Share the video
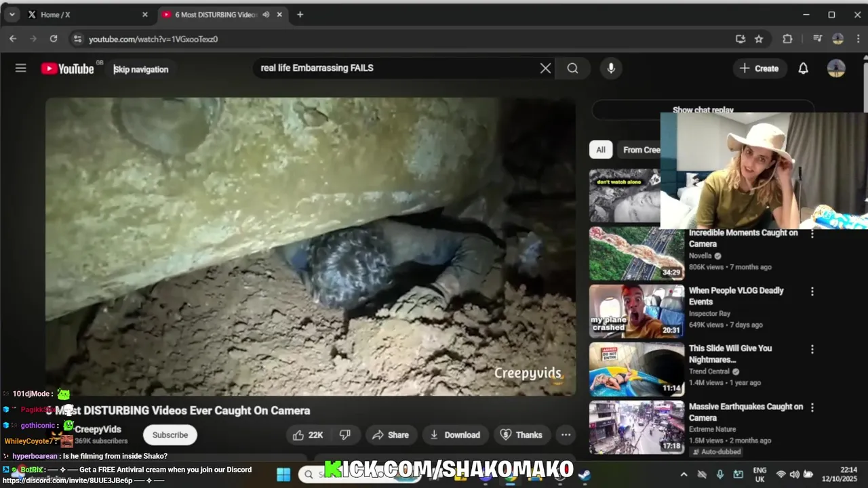 (x=391, y=435)
